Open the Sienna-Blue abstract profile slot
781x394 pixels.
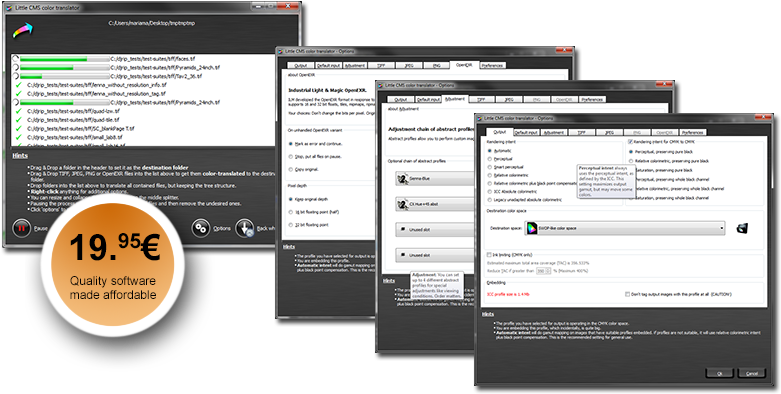coord(435,178)
